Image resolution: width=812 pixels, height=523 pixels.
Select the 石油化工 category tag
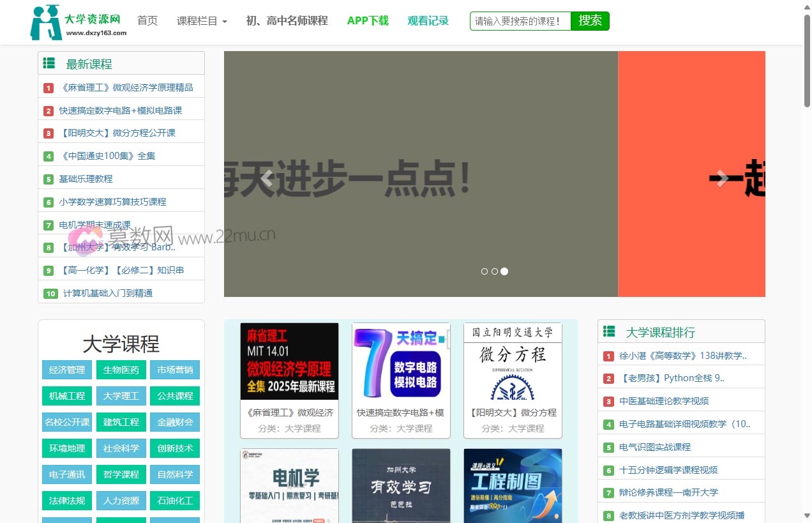(174, 501)
